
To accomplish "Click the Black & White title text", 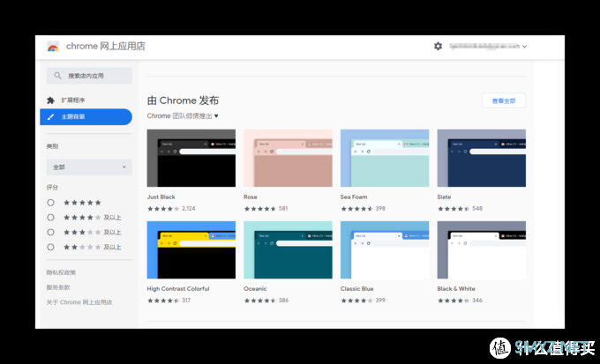I will coord(456,289).
